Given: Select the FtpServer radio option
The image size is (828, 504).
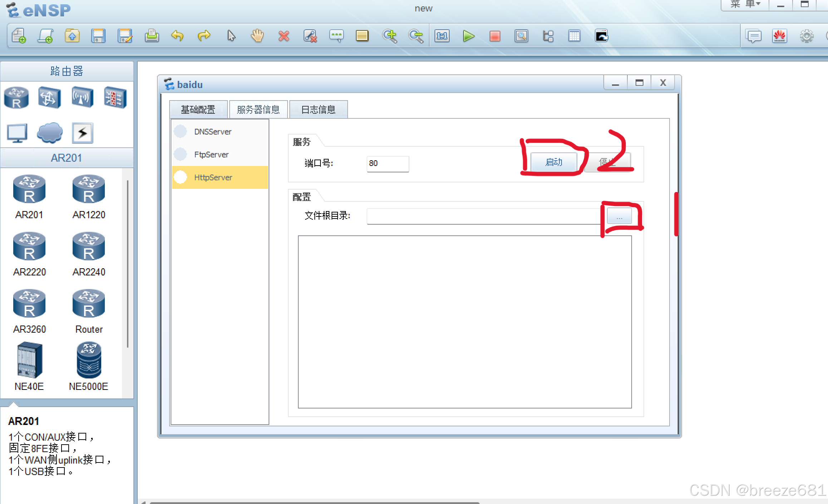Looking at the screenshot, I should (181, 155).
